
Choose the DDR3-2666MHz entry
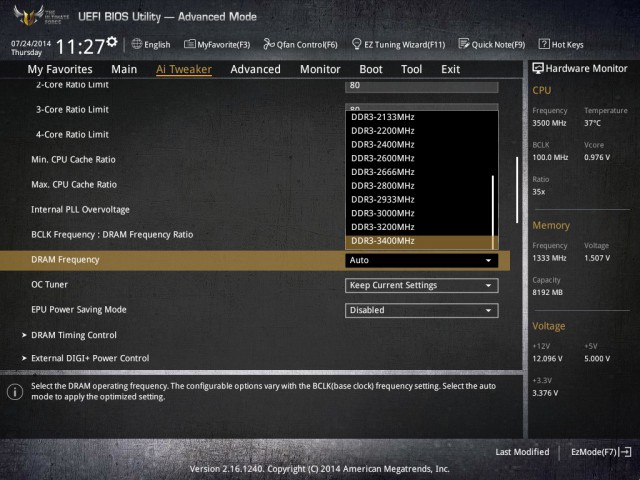pos(419,172)
